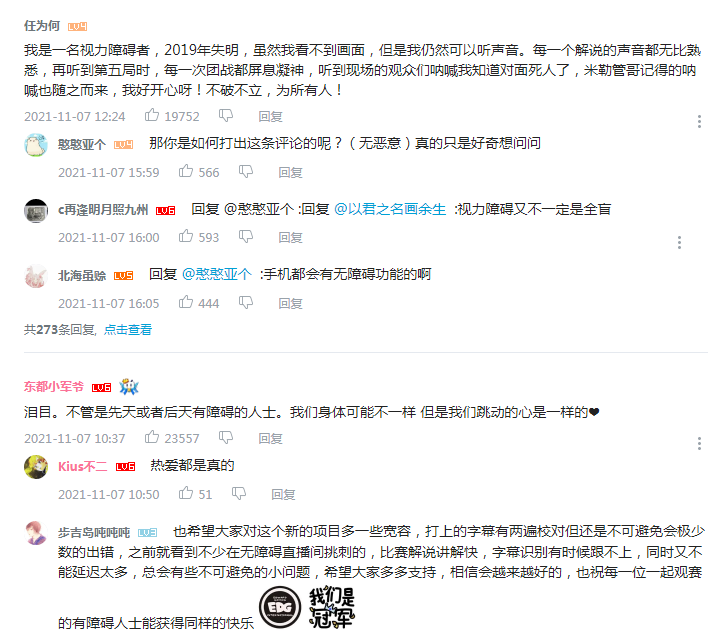The width and height of the screenshot is (715, 642).
Task: Dislike the comment with 19752 likes
Action: (x=226, y=115)
